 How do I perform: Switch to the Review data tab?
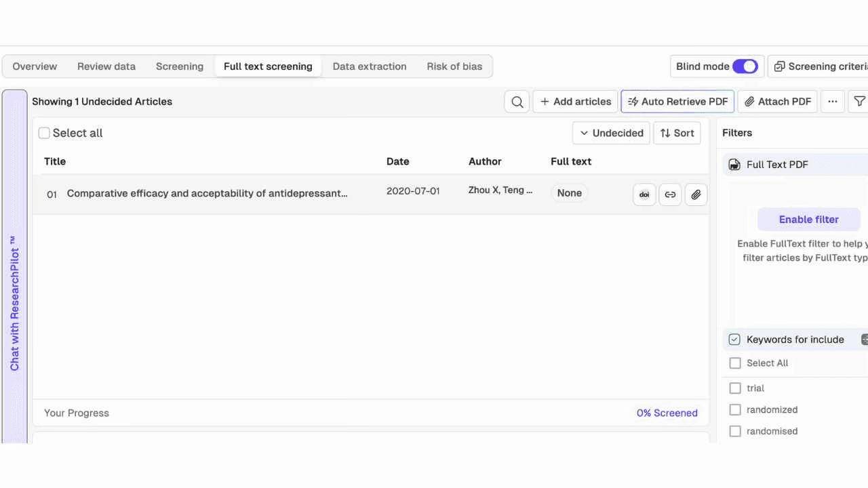coord(106,66)
